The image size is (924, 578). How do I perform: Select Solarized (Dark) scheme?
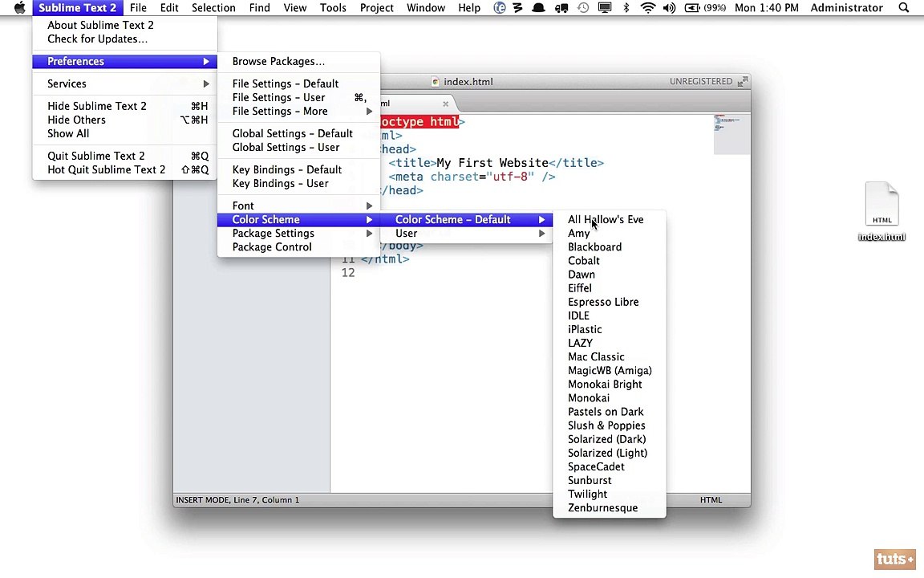click(610, 439)
